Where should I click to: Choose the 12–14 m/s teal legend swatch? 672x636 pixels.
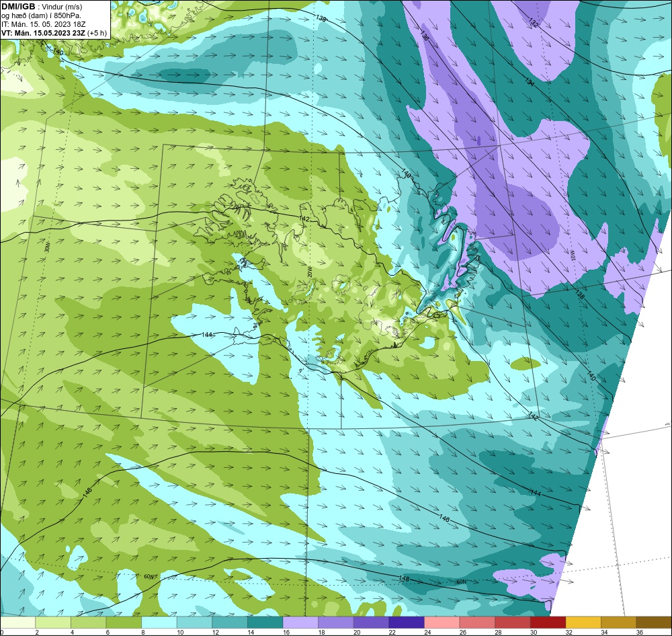pos(230,622)
